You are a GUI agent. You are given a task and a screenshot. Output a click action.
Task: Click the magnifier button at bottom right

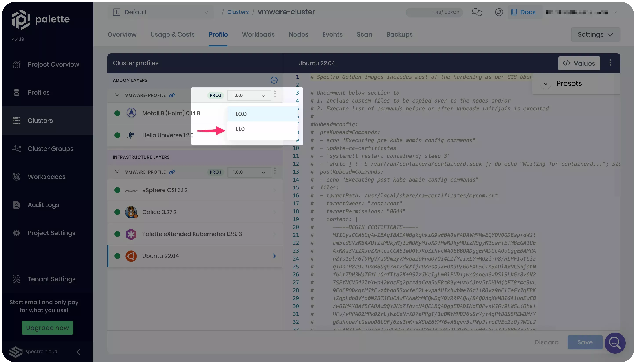click(615, 343)
